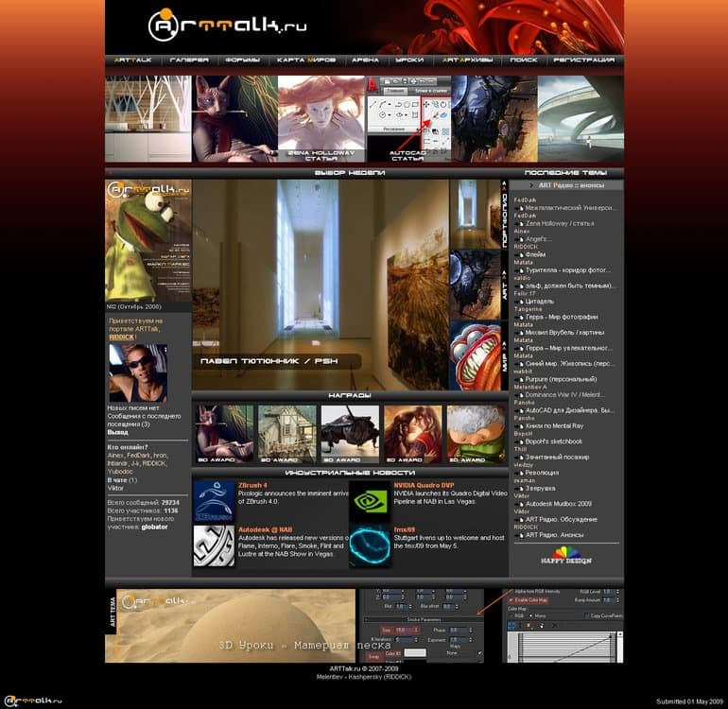728x709 pixels.
Task: Click the arrow icon beside 'Книги по Mental Ray'
Action: (x=520, y=426)
